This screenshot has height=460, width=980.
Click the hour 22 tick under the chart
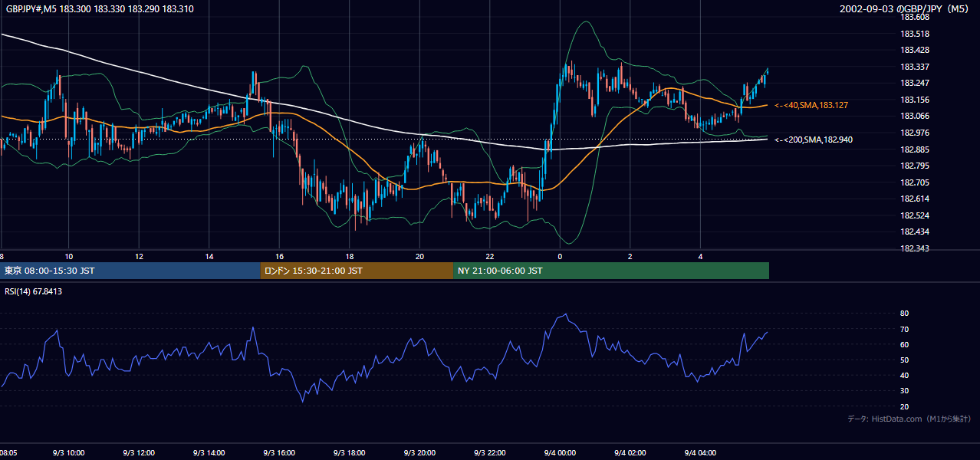click(490, 256)
